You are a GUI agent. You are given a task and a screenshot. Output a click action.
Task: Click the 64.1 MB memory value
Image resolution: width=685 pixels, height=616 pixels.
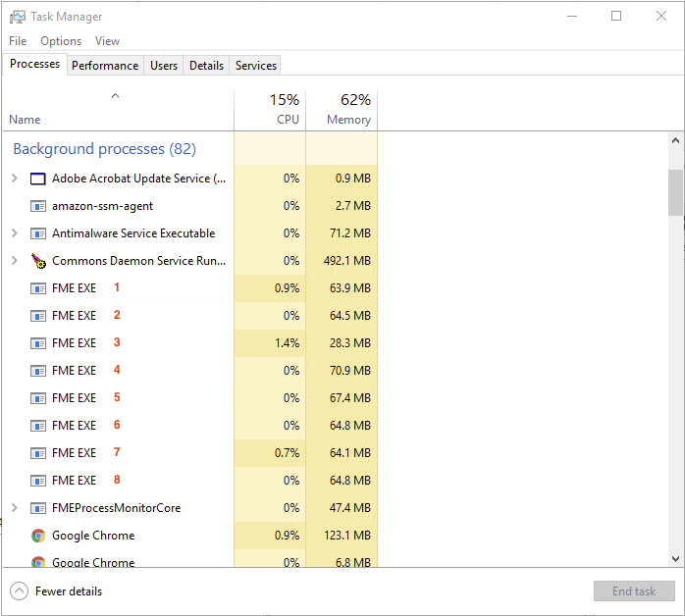(x=350, y=453)
